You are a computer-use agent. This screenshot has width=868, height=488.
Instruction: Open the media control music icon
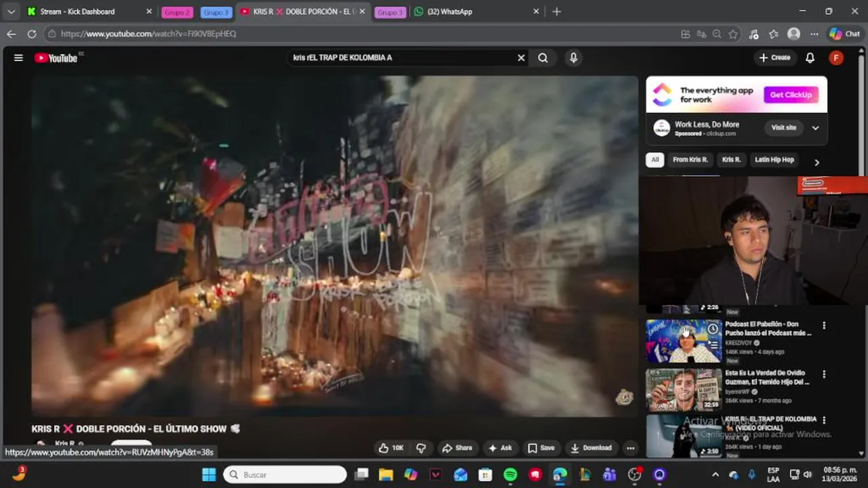(753, 34)
